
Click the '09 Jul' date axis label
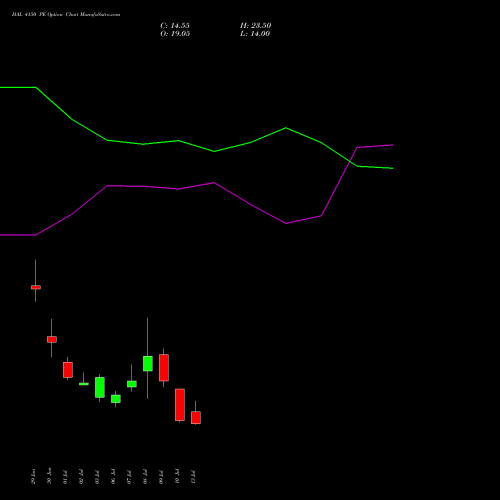161,477
